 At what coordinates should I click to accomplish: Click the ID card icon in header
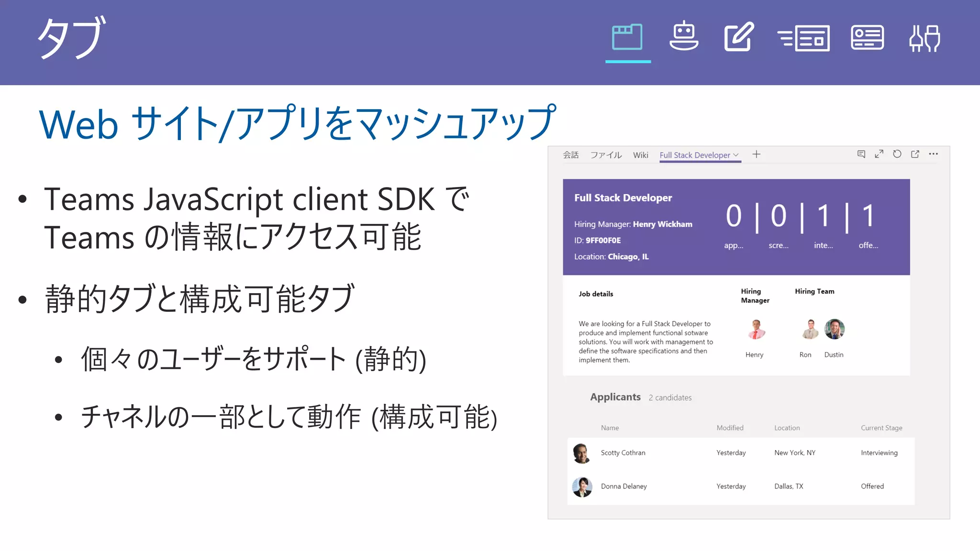coord(867,37)
